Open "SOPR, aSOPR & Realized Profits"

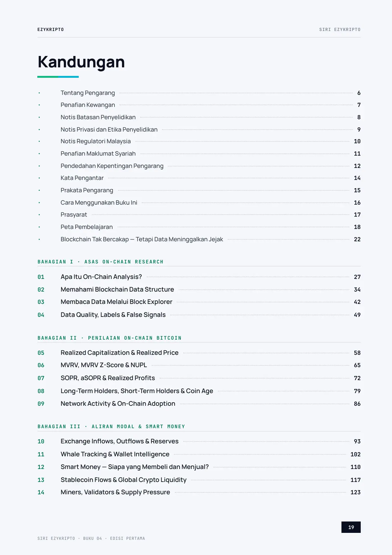point(108,378)
